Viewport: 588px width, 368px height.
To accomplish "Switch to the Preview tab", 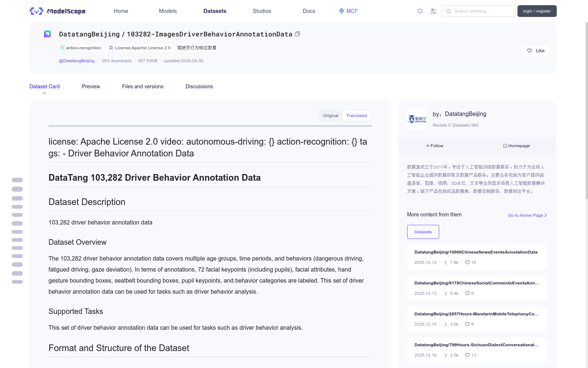I will [91, 86].
